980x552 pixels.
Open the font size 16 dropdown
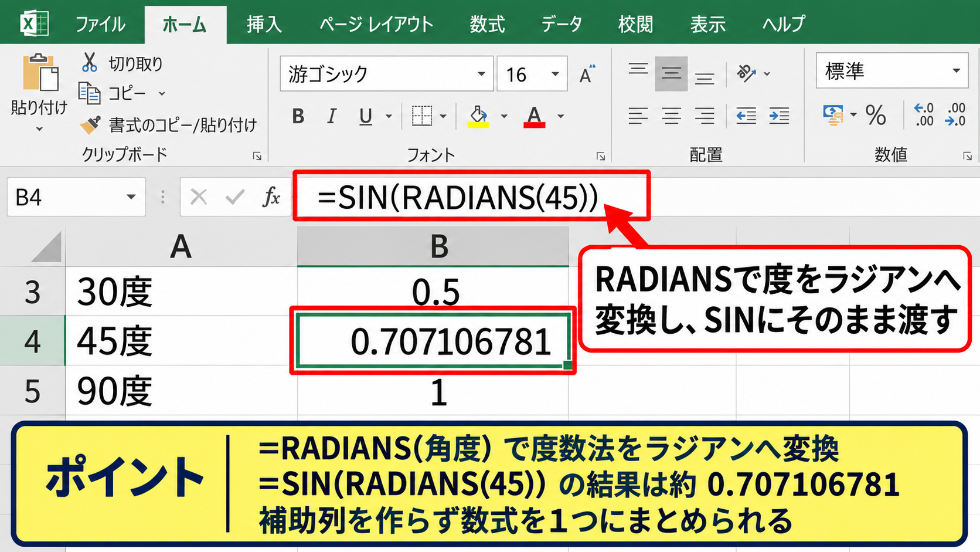click(554, 74)
